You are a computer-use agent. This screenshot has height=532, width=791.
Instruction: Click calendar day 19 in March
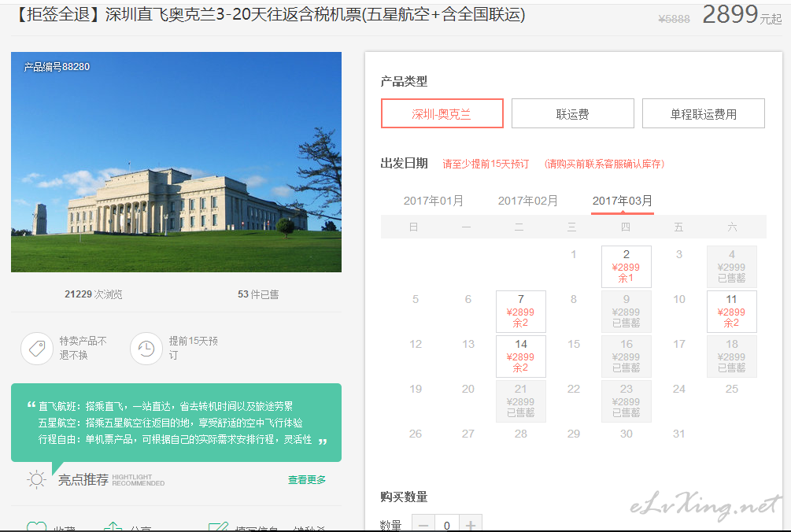pyautogui.click(x=416, y=389)
